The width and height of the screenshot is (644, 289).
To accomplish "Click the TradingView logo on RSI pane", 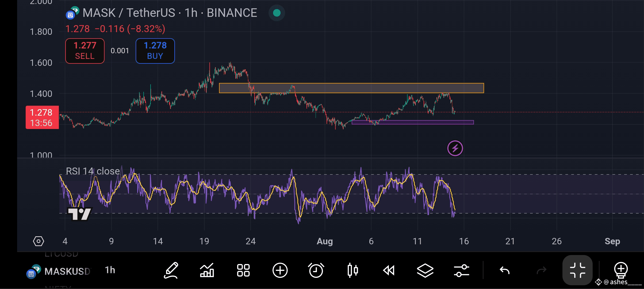I will point(79,214).
